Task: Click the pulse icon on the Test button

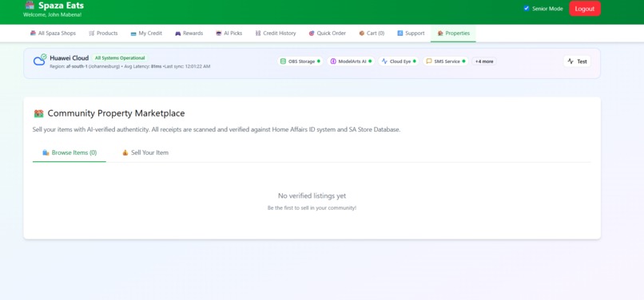Action: (x=570, y=61)
